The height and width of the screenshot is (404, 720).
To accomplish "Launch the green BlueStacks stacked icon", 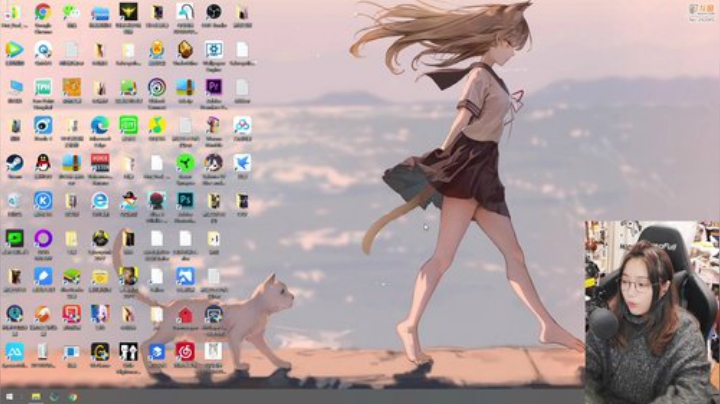I will (71, 276).
